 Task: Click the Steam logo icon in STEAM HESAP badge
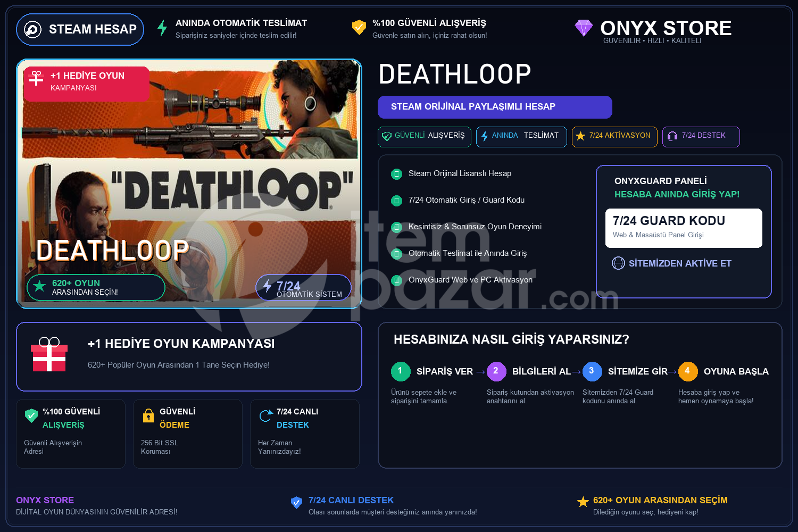[32, 29]
